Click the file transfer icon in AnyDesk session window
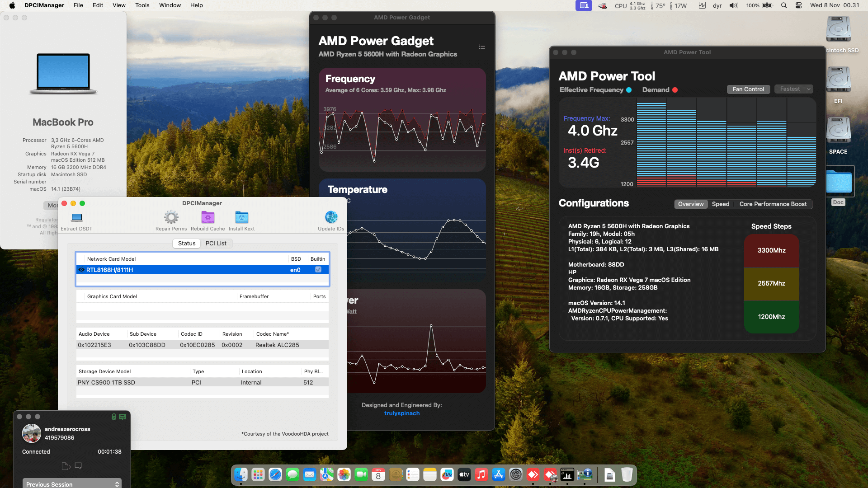The image size is (868, 488). [66, 466]
